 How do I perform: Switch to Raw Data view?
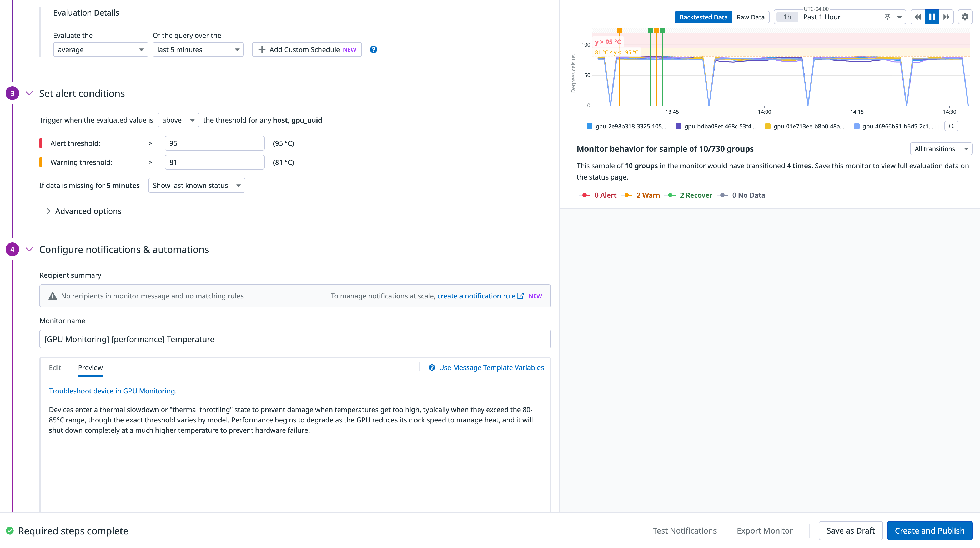(750, 17)
